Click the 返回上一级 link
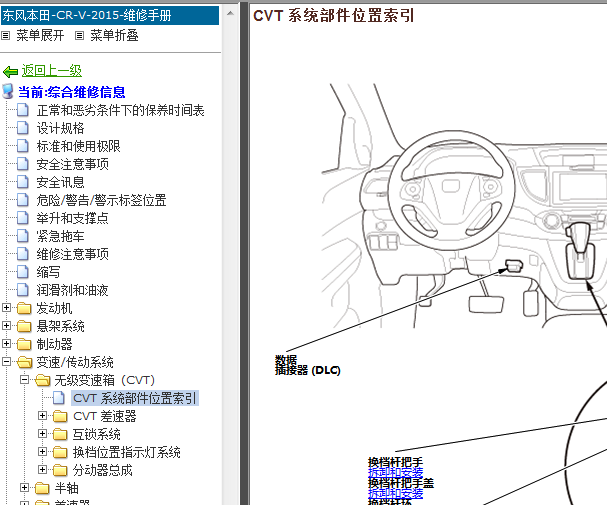The height and width of the screenshot is (505, 607). click(51, 71)
